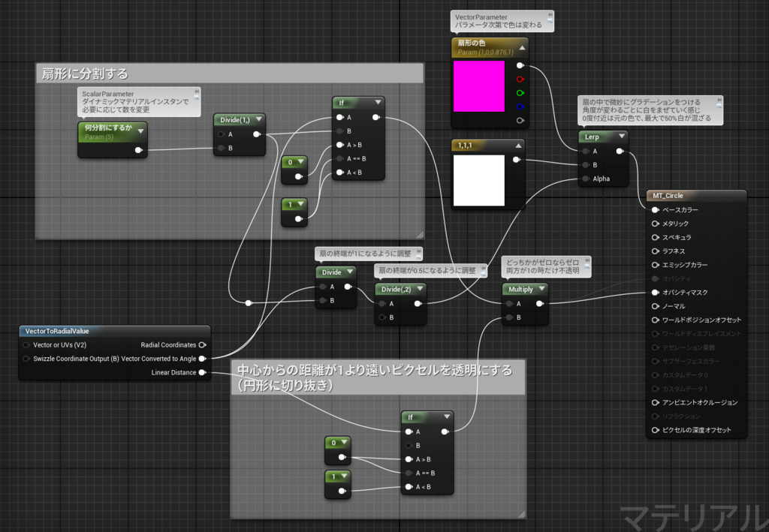The height and width of the screenshot is (532, 769).
Task: Click the ラフネス input pin
Action: tap(655, 251)
